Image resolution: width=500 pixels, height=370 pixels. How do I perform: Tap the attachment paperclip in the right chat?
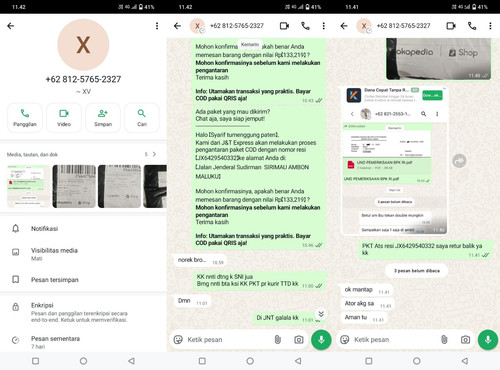(x=444, y=340)
